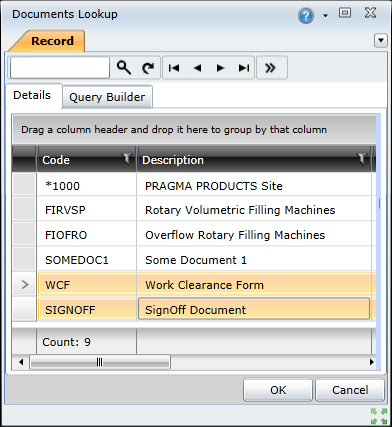Close the Documents Lookup window
392x427 pixels.
pyautogui.click(x=370, y=13)
